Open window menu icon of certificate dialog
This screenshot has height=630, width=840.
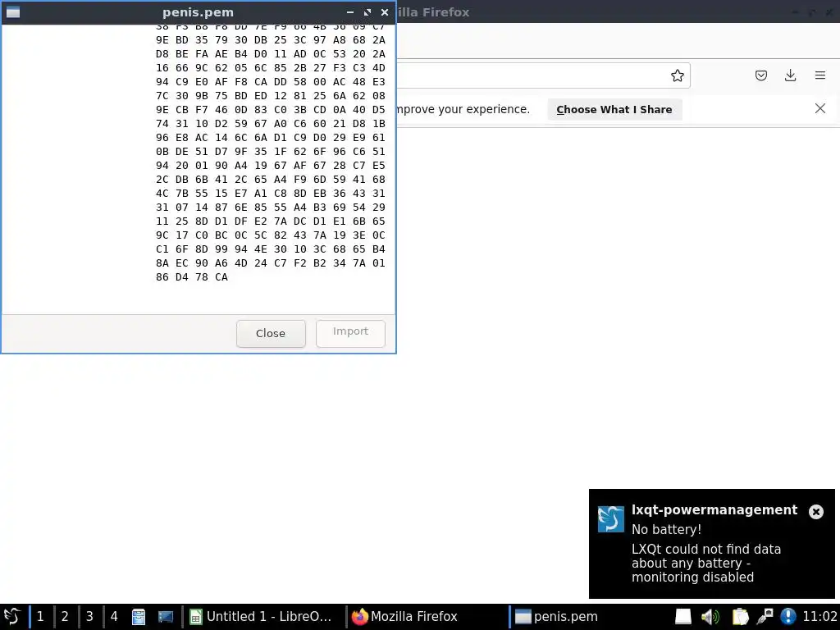13,12
